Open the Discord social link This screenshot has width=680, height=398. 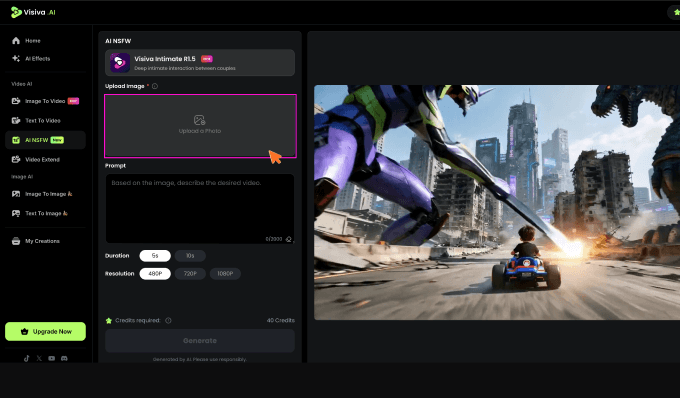coord(64,358)
